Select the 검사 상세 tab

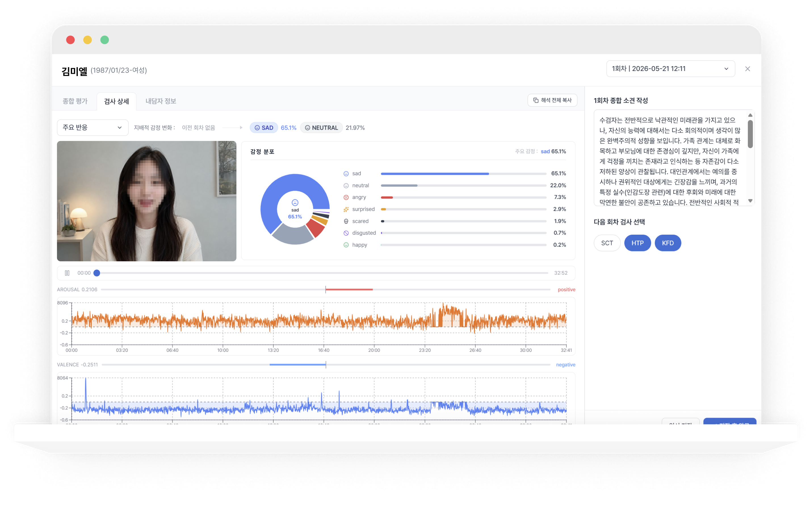116,101
